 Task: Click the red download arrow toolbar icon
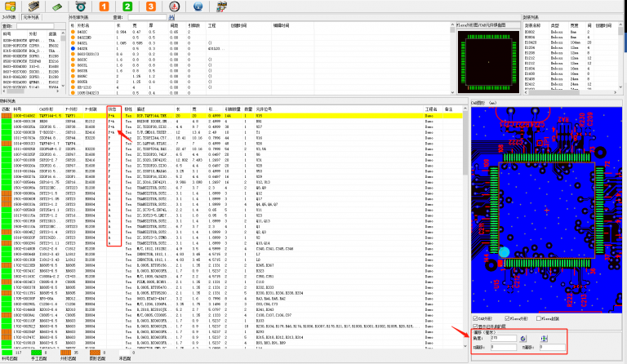point(174,6)
